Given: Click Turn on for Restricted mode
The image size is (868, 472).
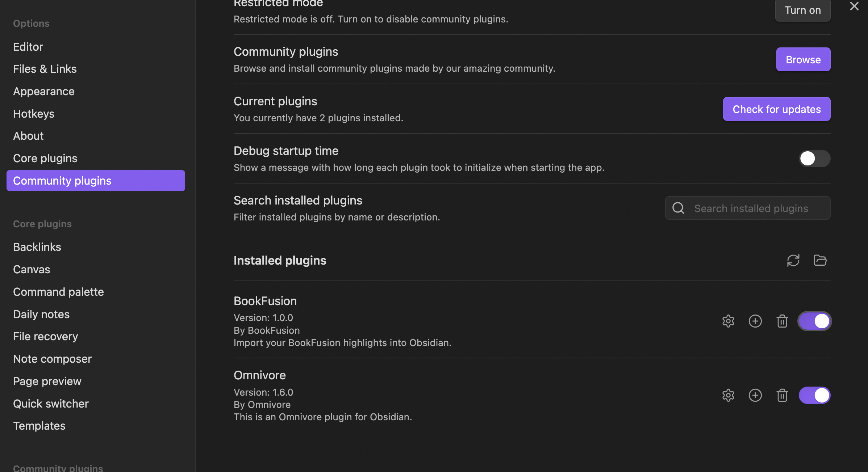Looking at the screenshot, I should 803,10.
